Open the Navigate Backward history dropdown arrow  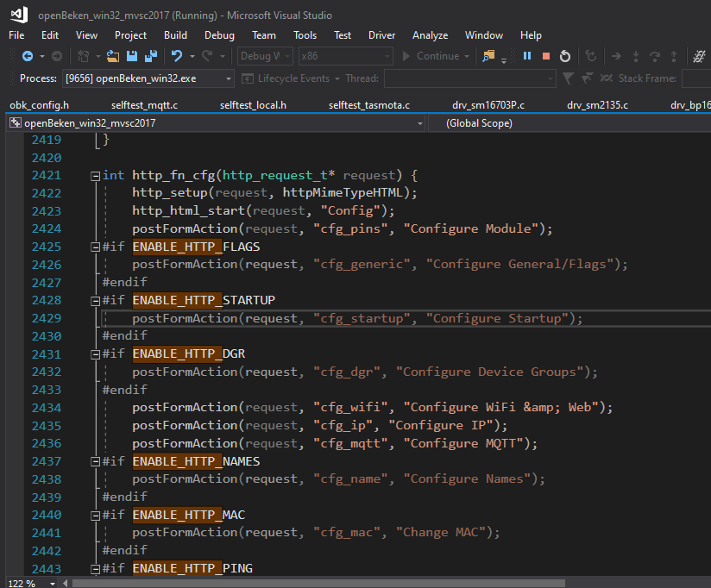(42, 56)
